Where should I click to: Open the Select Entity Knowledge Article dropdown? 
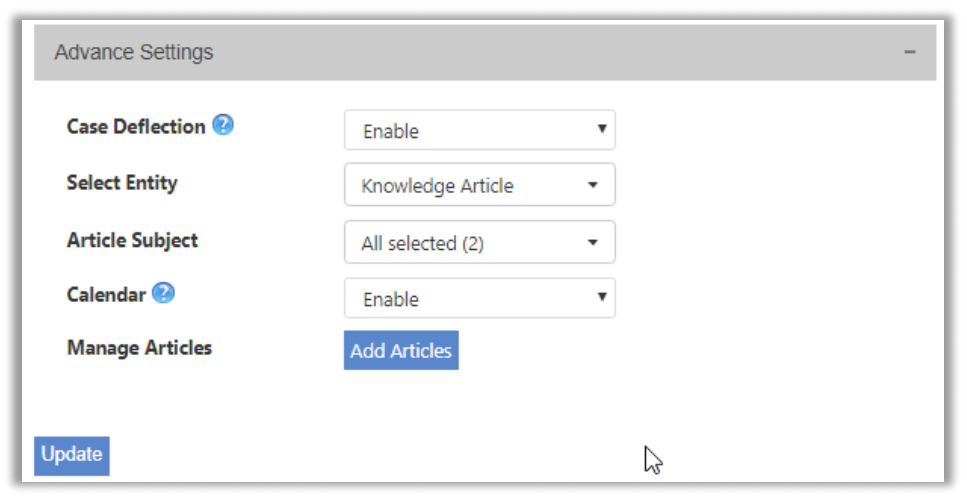coord(479,184)
